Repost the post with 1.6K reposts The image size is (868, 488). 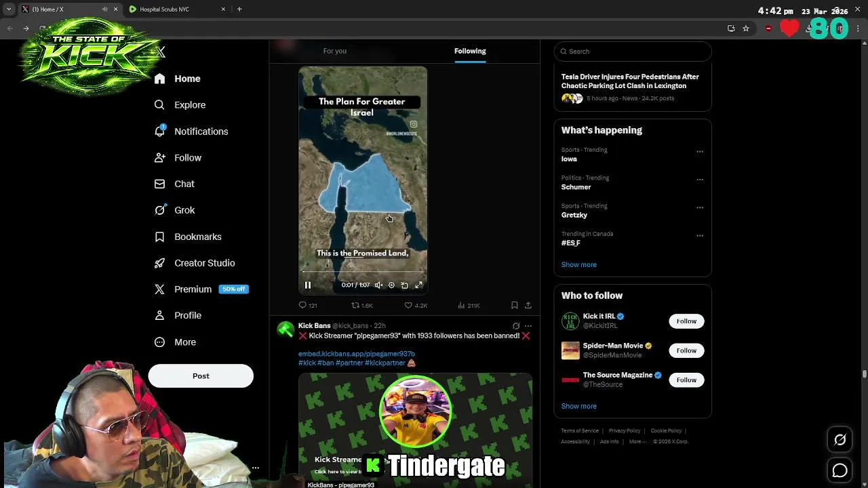click(x=362, y=306)
